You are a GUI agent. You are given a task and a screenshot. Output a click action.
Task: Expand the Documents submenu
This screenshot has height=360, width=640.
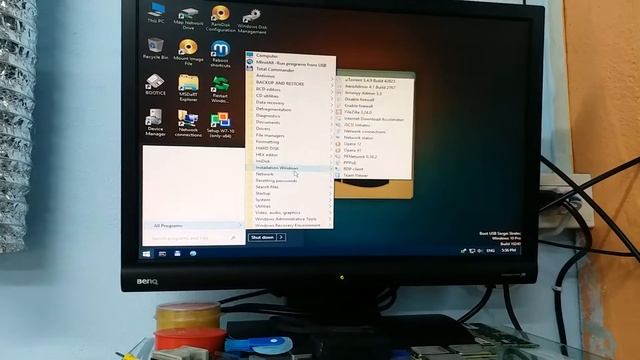(x=290, y=122)
